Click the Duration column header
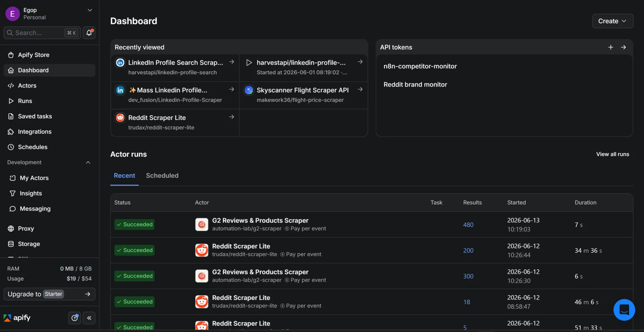644x332 pixels. 585,202
